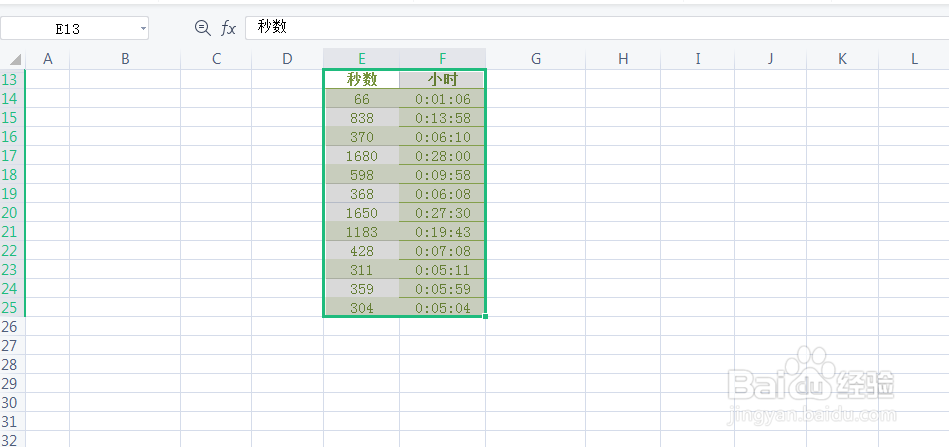Click the Name Box showing E13
Image resolution: width=949 pixels, height=447 pixels.
(x=74, y=28)
